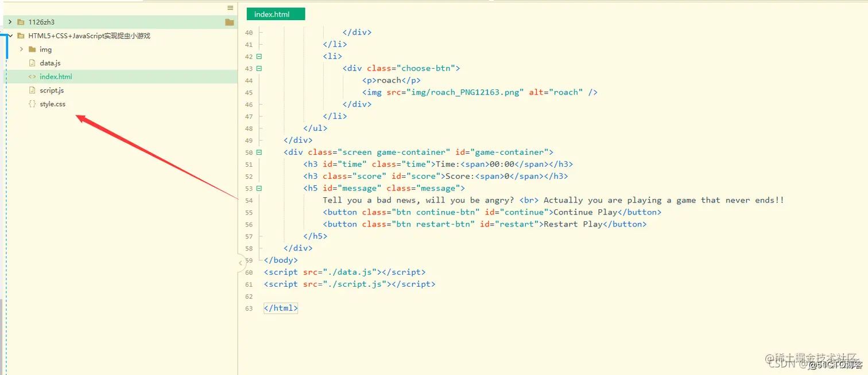Collapse the sidebar using the divider handle
This screenshot has width=868, height=375.
pos(241,263)
